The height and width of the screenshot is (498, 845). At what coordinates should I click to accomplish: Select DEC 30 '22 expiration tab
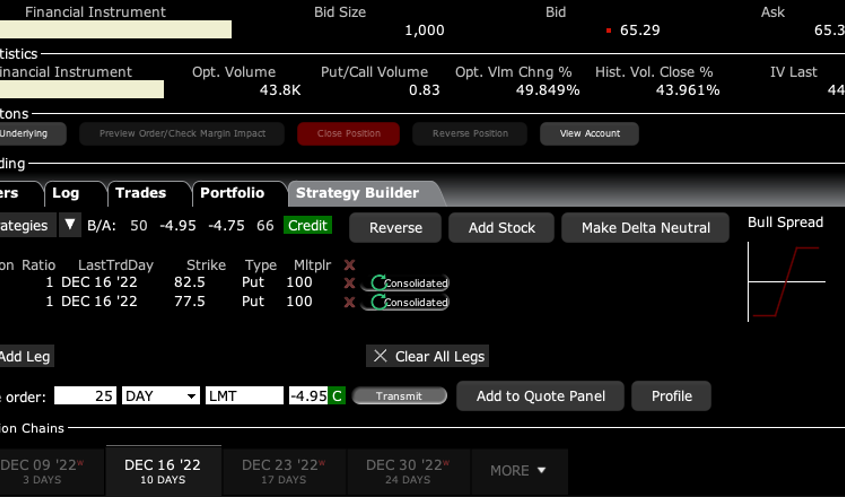click(x=408, y=471)
